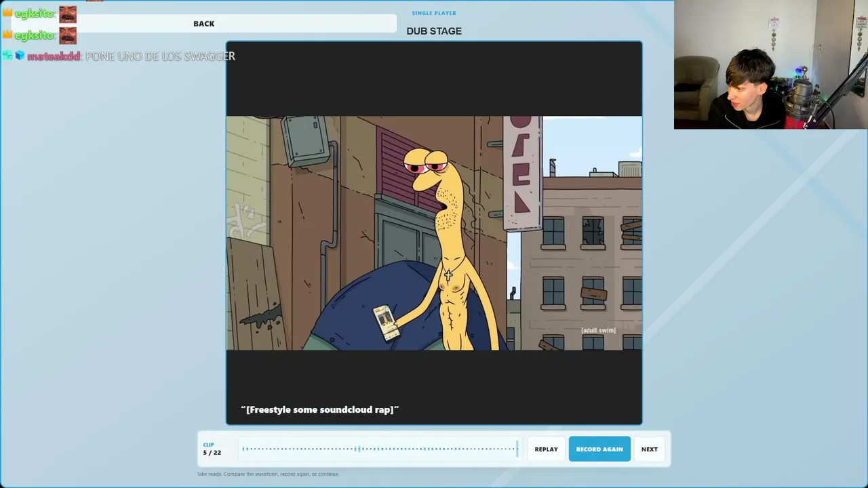Click the SINGLE PLAYER mode label

(x=434, y=13)
